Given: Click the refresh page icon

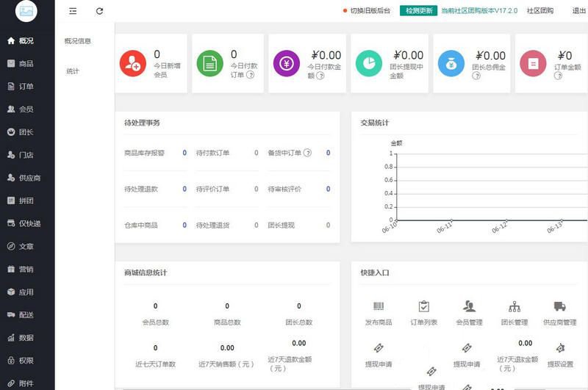Looking at the screenshot, I should [99, 11].
